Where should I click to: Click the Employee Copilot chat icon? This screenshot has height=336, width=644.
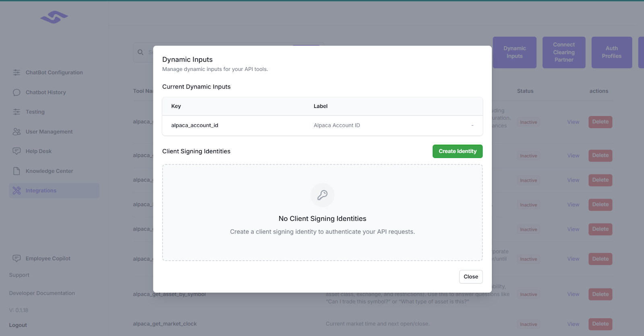click(17, 258)
